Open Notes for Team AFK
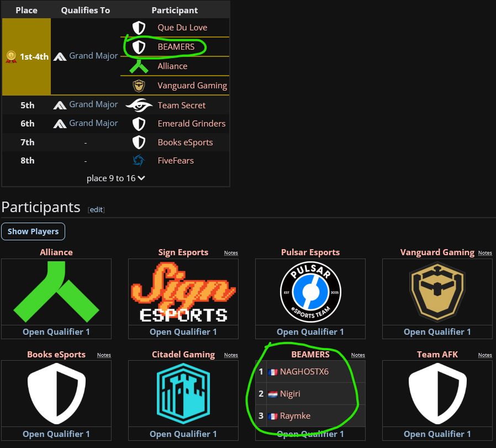 click(x=485, y=355)
